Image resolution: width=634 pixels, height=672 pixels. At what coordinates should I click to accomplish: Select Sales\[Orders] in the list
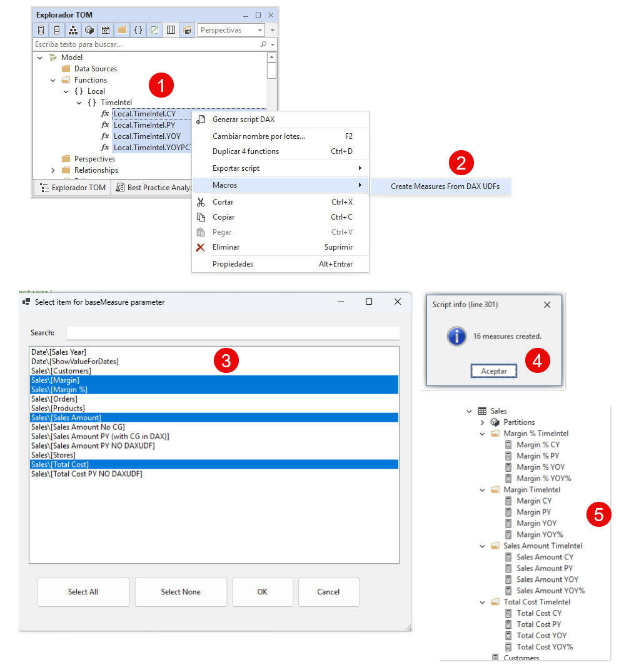tap(214, 399)
